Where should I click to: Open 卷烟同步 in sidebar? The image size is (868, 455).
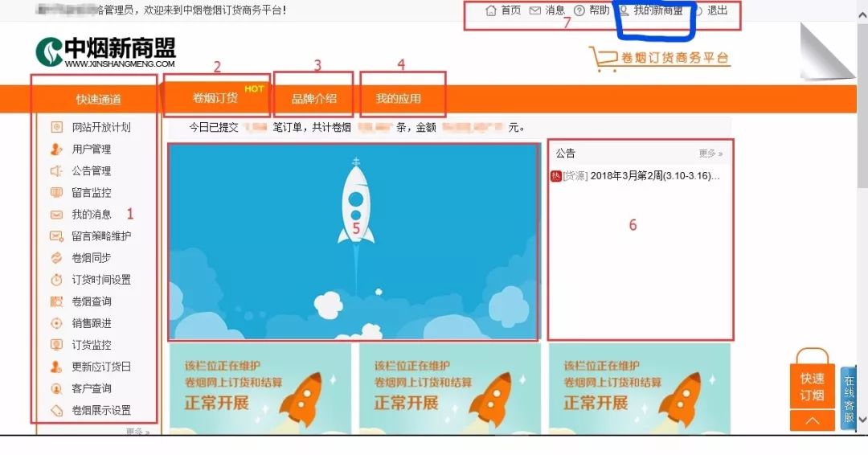(x=92, y=258)
